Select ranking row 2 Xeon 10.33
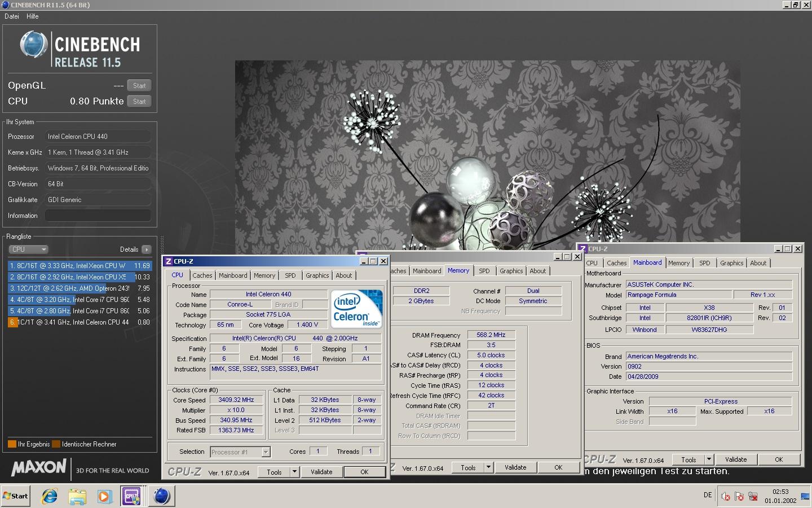The height and width of the screenshot is (508, 812). [80, 277]
